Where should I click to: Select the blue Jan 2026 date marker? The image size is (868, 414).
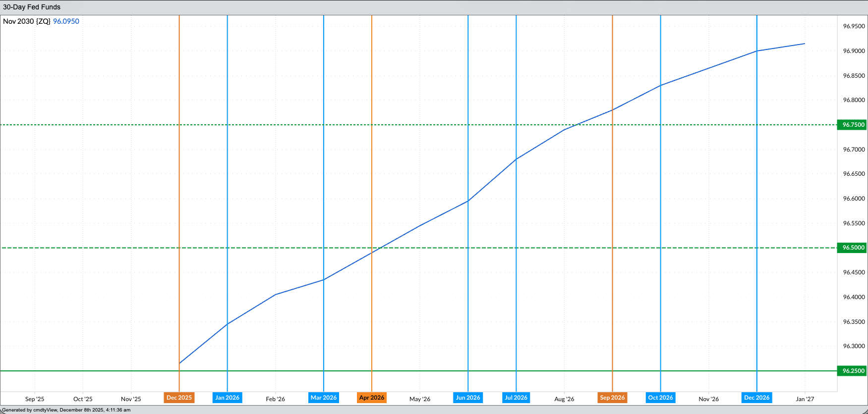point(227,398)
